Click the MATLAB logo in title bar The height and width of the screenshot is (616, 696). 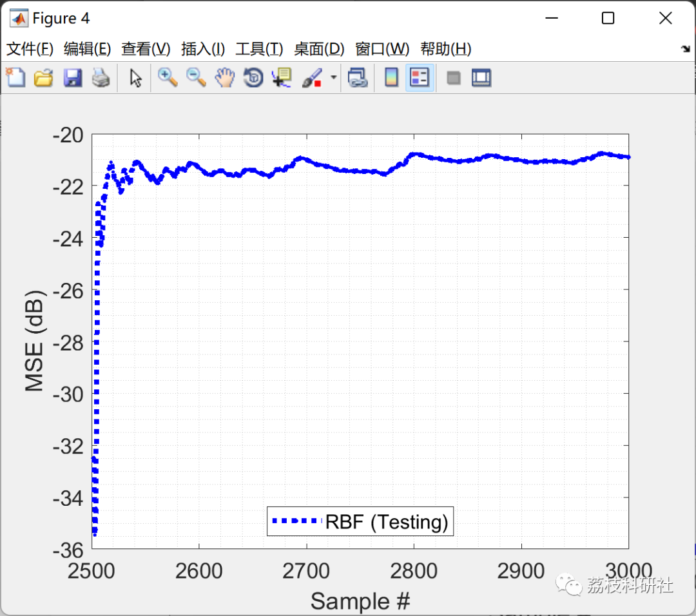[19, 18]
